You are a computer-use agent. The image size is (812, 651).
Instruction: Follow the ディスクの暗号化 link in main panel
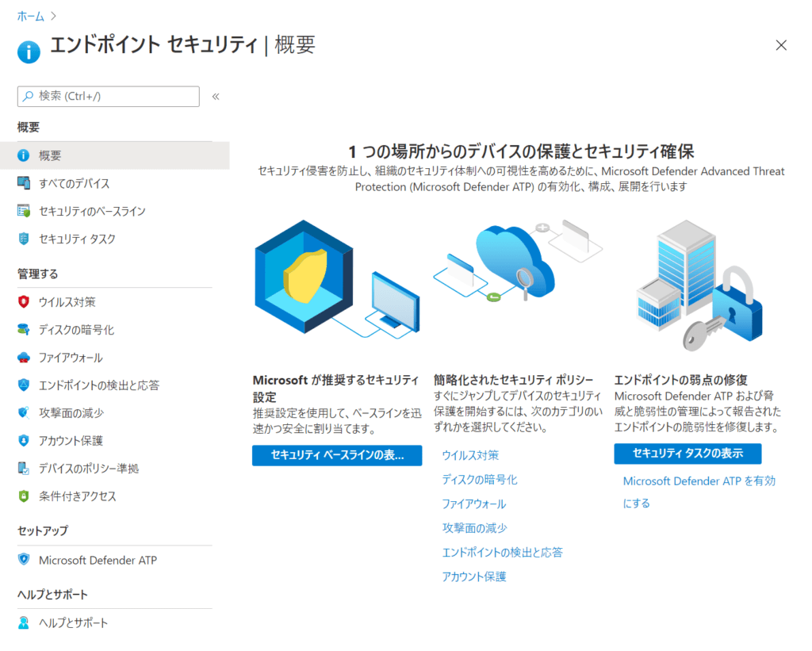pyautogui.click(x=480, y=480)
